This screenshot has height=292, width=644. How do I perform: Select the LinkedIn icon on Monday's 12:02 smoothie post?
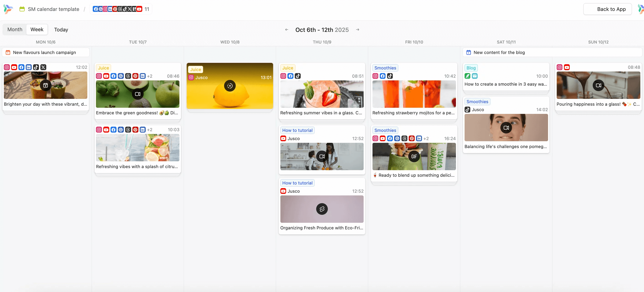[x=28, y=67]
